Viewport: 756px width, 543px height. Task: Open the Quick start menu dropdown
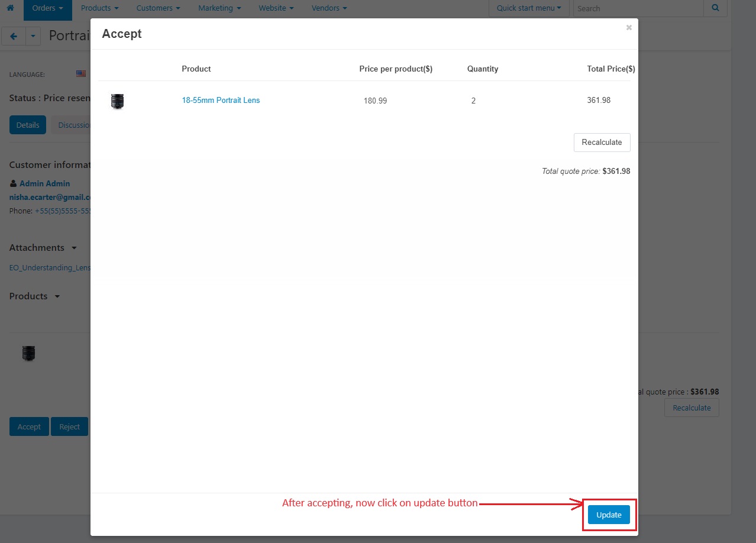[529, 8]
